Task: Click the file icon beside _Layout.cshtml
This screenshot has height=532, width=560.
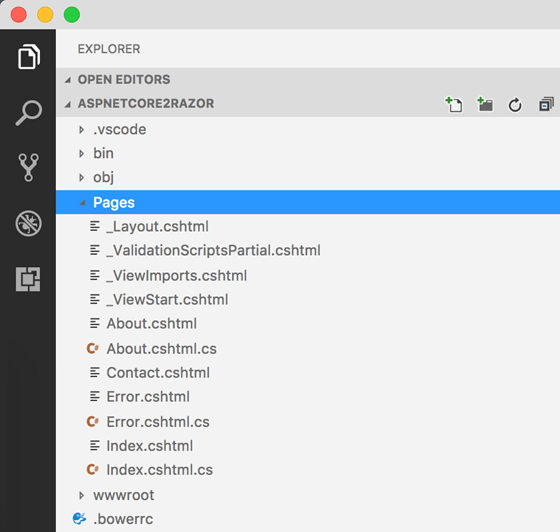Action: pyautogui.click(x=95, y=226)
